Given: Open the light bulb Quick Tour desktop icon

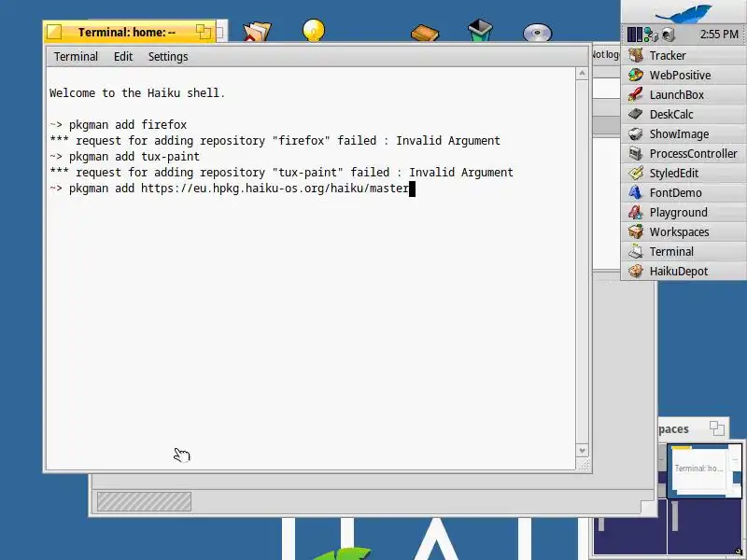Looking at the screenshot, I should pyautogui.click(x=314, y=30).
